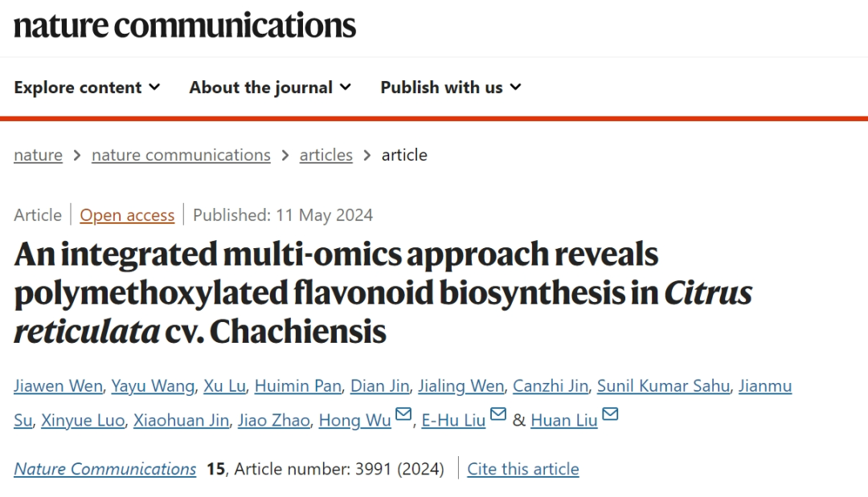Click the Jiao Zhao author link

pos(274,420)
